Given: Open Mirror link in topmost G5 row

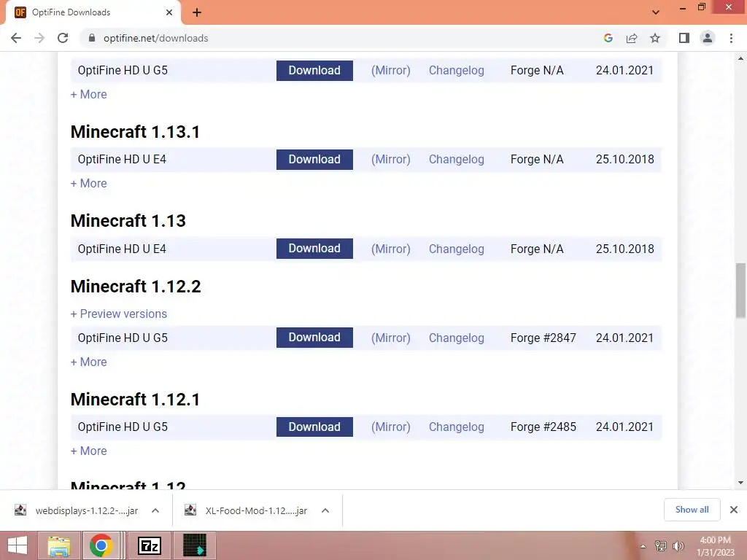Looking at the screenshot, I should pos(391,71).
